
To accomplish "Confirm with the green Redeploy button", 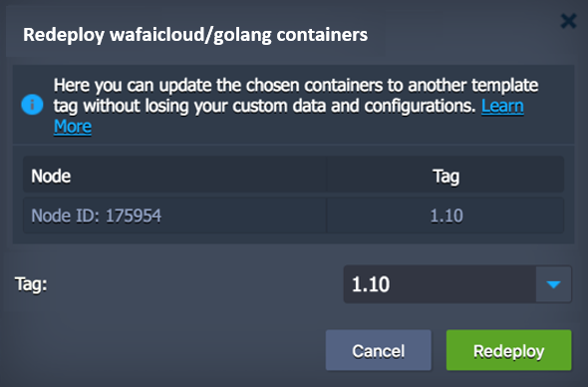I will point(508,350).
